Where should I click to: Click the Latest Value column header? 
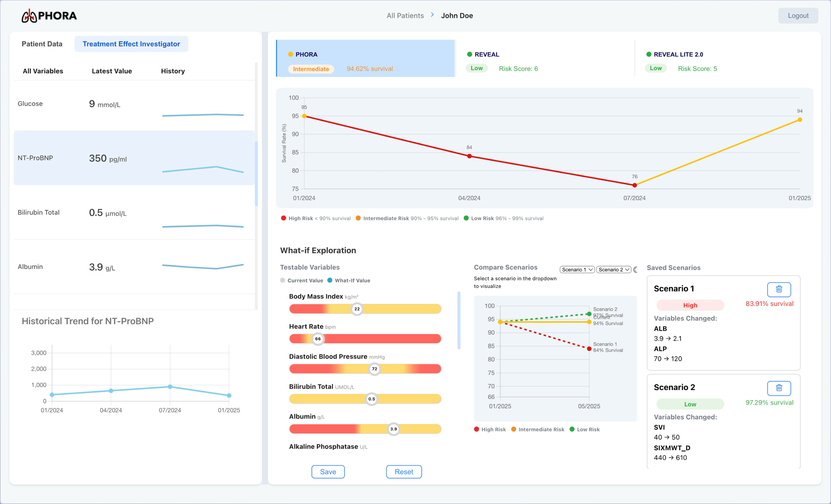[112, 71]
